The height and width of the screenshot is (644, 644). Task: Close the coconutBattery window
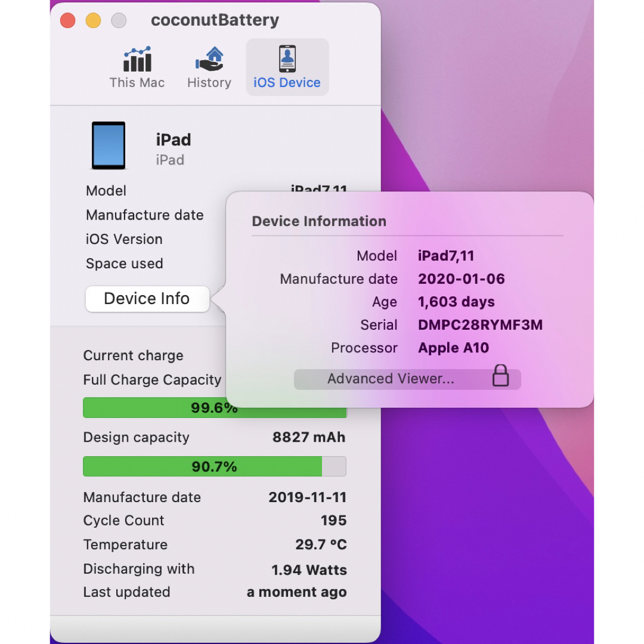pos(68,20)
